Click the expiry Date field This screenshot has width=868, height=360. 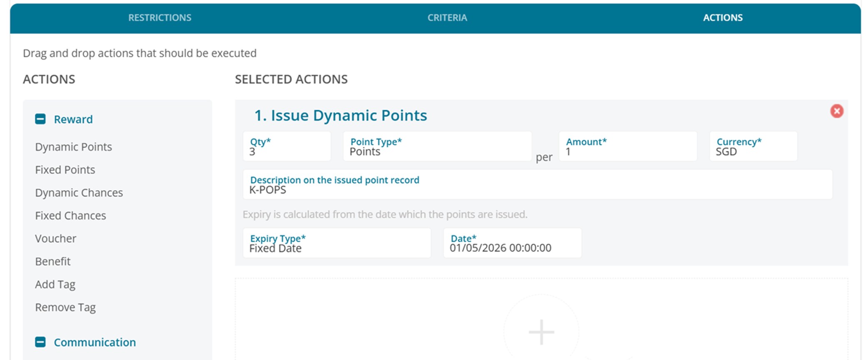tap(512, 243)
